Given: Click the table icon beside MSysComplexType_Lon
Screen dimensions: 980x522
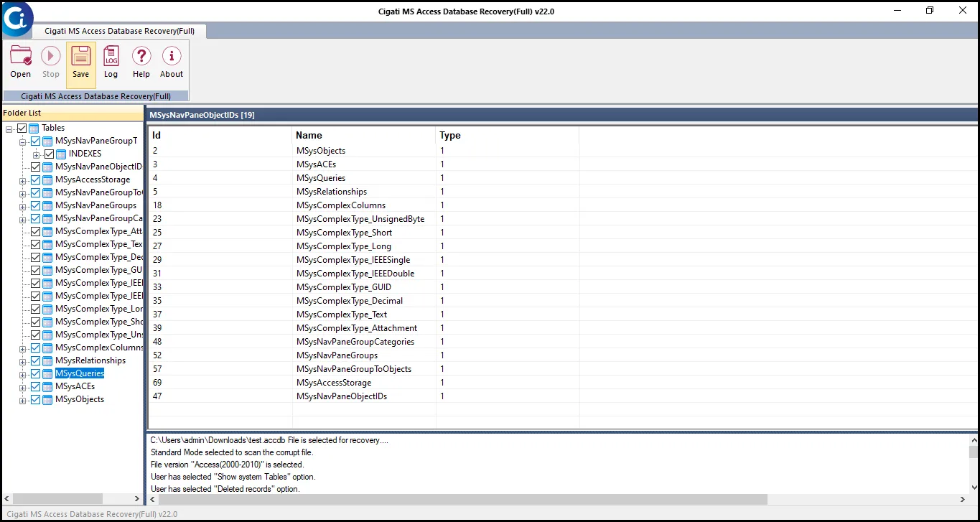Looking at the screenshot, I should point(47,309).
